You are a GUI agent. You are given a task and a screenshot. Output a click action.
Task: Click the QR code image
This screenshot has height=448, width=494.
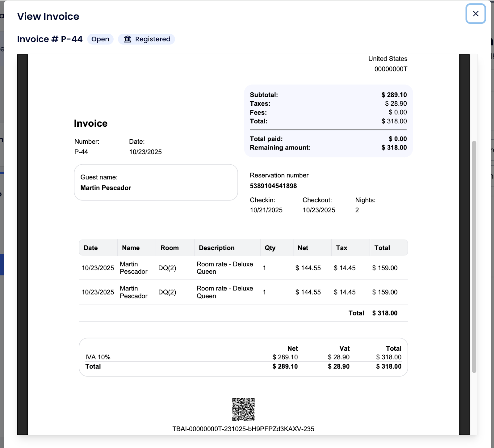[243, 409]
